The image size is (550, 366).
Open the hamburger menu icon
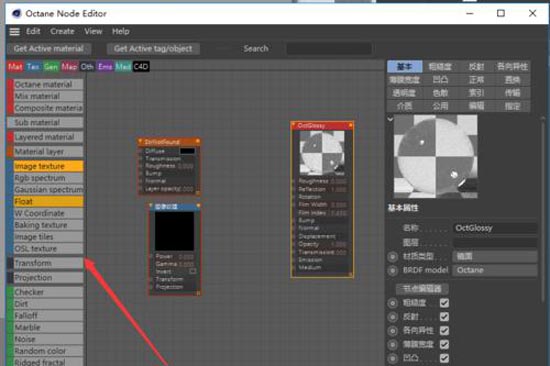point(14,32)
